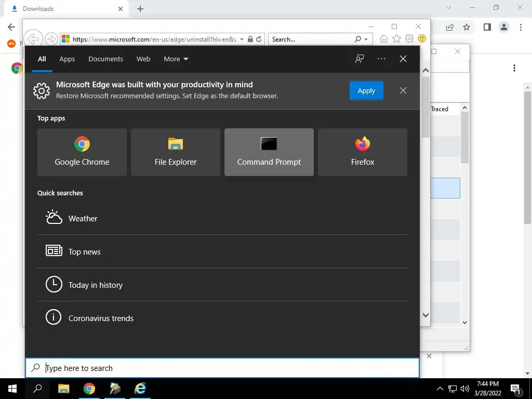The height and width of the screenshot is (399, 532).
Task: Switch to Chrome from the taskbar
Action: point(89,389)
